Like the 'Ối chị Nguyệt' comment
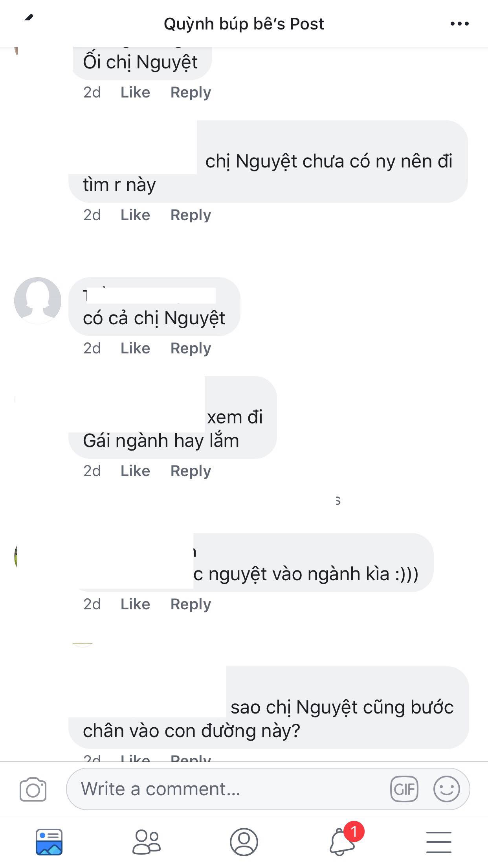This screenshot has width=488, height=868. pyautogui.click(x=135, y=92)
